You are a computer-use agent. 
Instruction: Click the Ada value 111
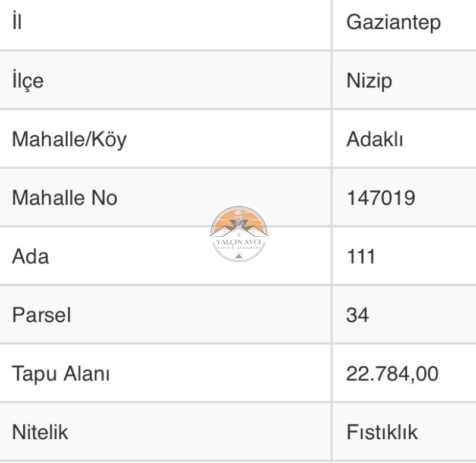(361, 256)
